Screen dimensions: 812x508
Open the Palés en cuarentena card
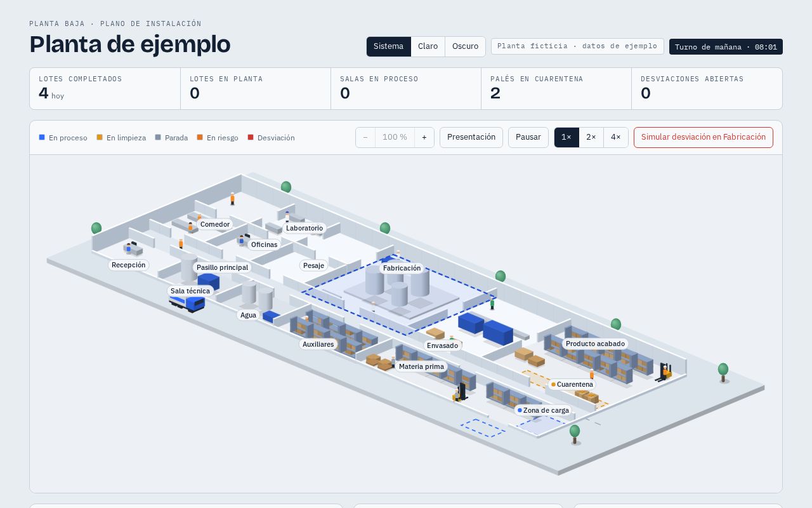click(x=556, y=89)
